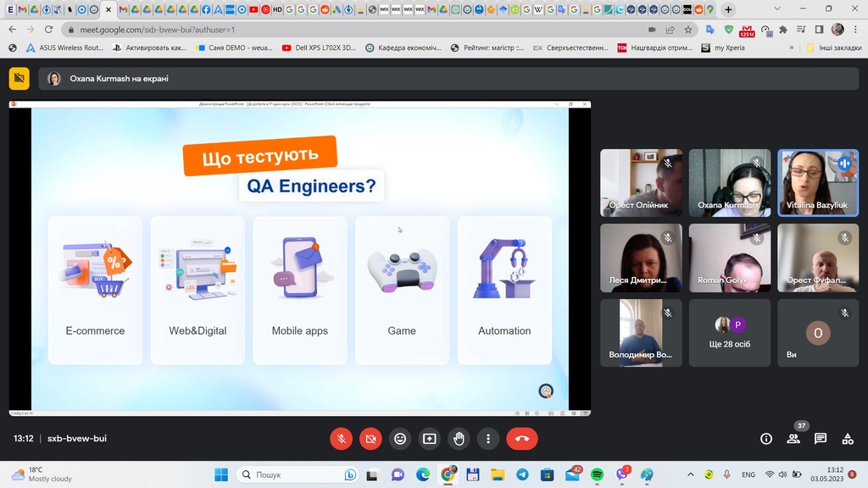
Task: Unmute the microphone in Meet
Action: point(341,439)
